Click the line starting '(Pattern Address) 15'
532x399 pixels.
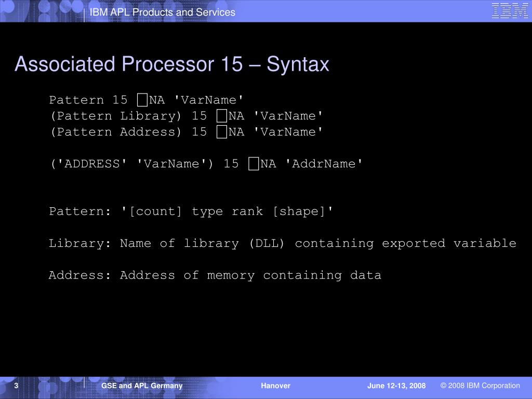pos(186,131)
